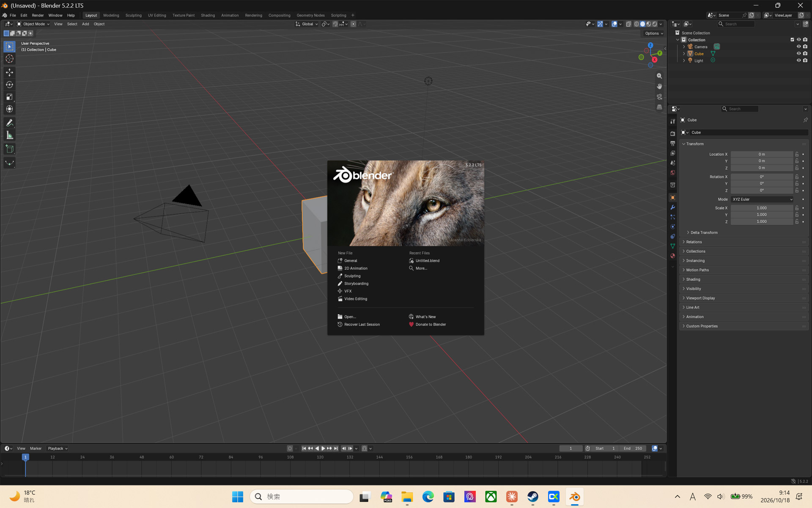The width and height of the screenshot is (812, 508).
Task: Open the Render properties tab icon
Action: (672, 133)
